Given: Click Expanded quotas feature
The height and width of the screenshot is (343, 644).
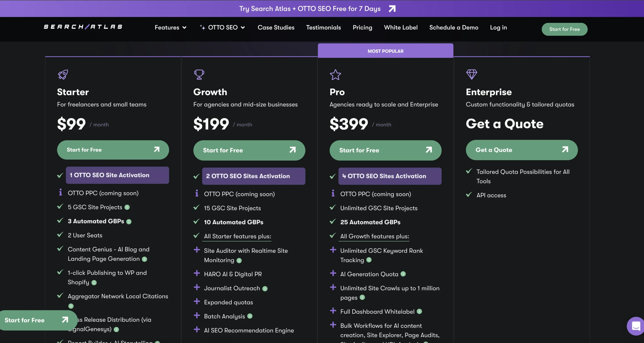Looking at the screenshot, I should (228, 302).
